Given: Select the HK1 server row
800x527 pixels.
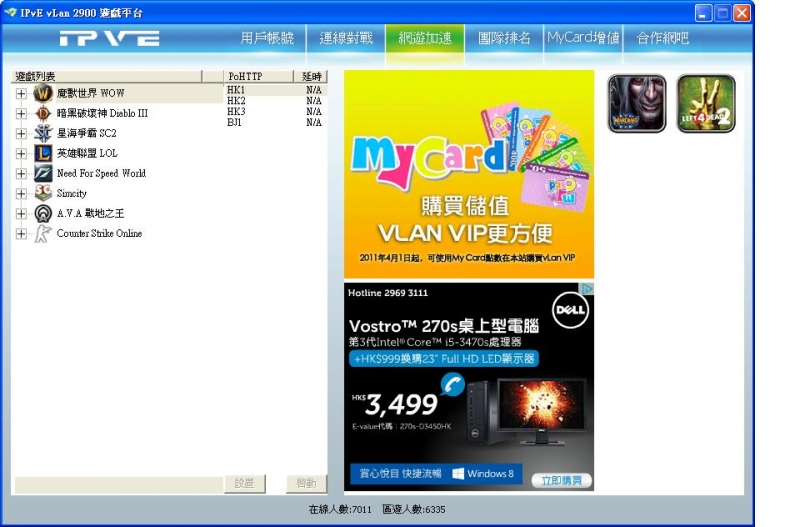Looking at the screenshot, I should click(x=275, y=90).
